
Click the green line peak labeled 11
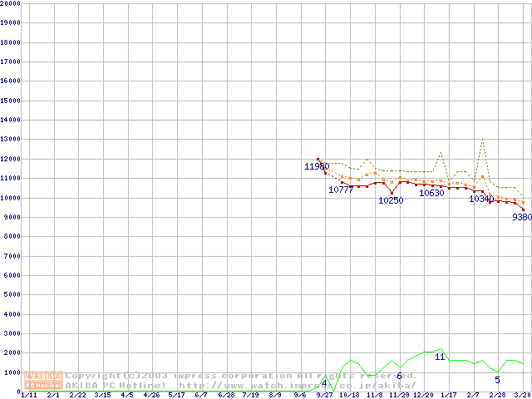point(441,349)
